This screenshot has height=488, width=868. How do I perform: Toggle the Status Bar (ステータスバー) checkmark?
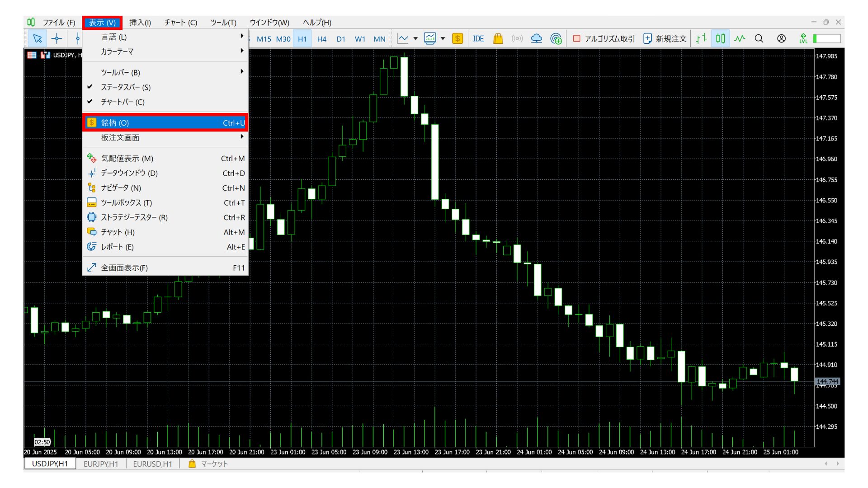pyautogui.click(x=126, y=87)
